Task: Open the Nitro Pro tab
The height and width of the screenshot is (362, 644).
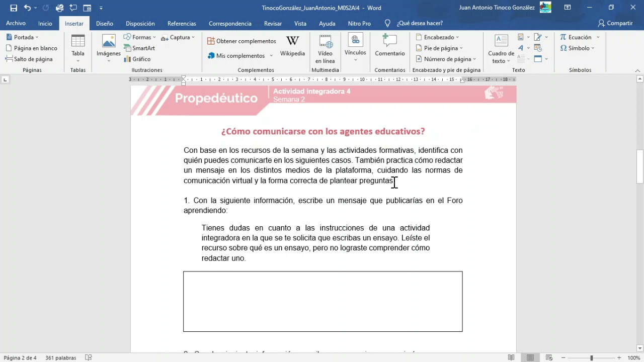Action: (359, 23)
